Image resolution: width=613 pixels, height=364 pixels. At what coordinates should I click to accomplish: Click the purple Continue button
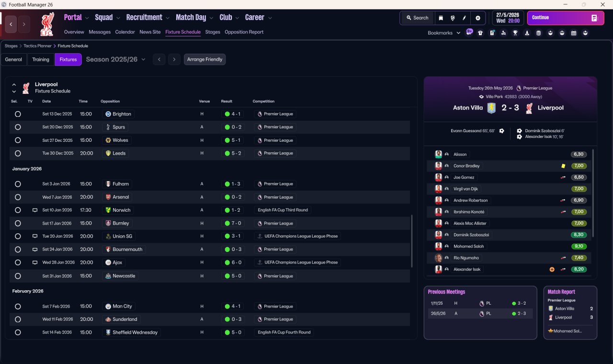tap(566, 18)
